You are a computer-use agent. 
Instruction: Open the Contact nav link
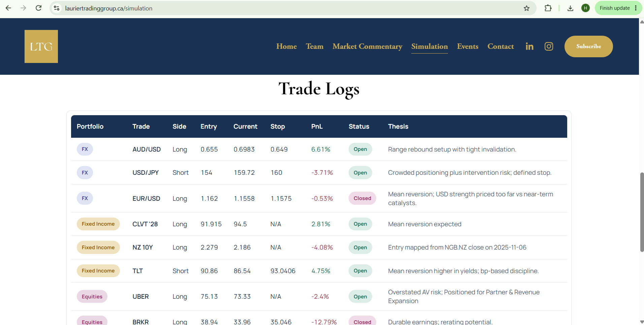[501, 46]
